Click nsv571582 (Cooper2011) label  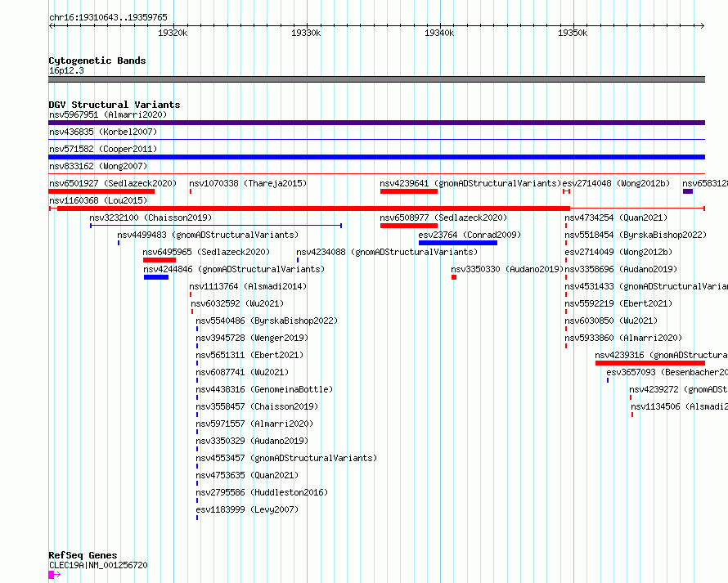[103, 149]
